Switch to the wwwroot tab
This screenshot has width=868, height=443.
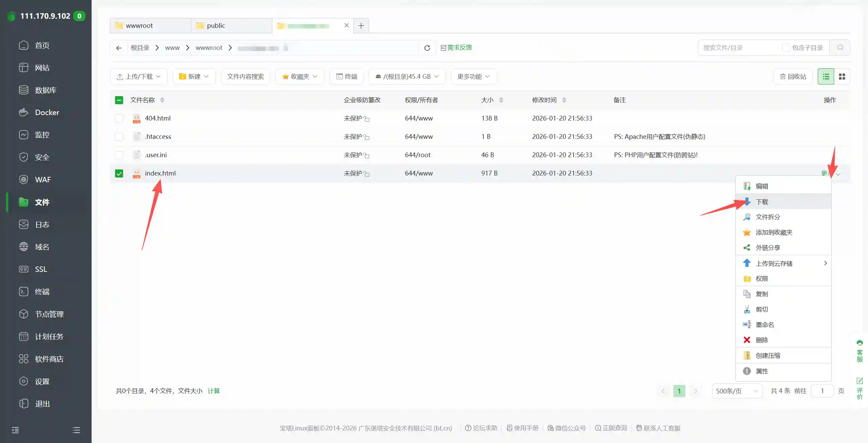pyautogui.click(x=150, y=25)
